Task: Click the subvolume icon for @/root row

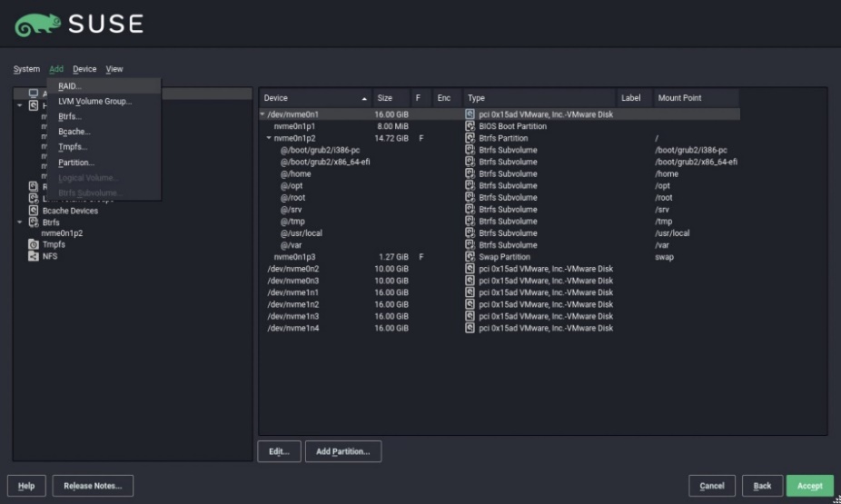Action: click(470, 197)
